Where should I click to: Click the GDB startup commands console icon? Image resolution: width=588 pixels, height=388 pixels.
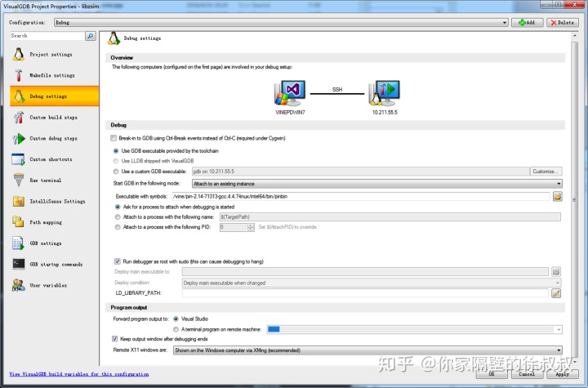coord(18,264)
